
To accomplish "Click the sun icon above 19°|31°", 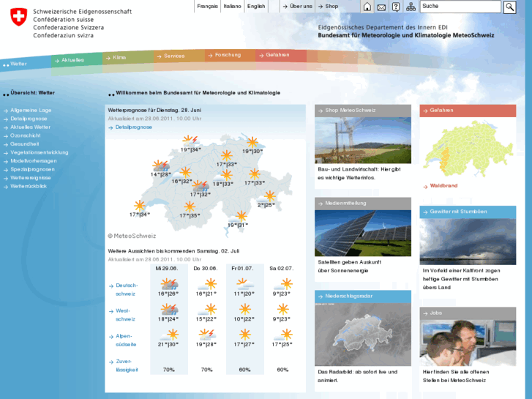I will [239, 216].
